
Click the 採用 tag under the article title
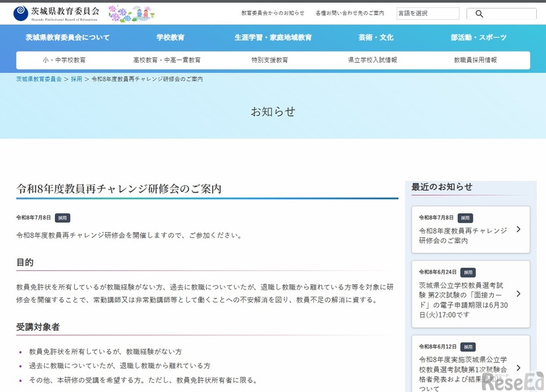(x=63, y=218)
